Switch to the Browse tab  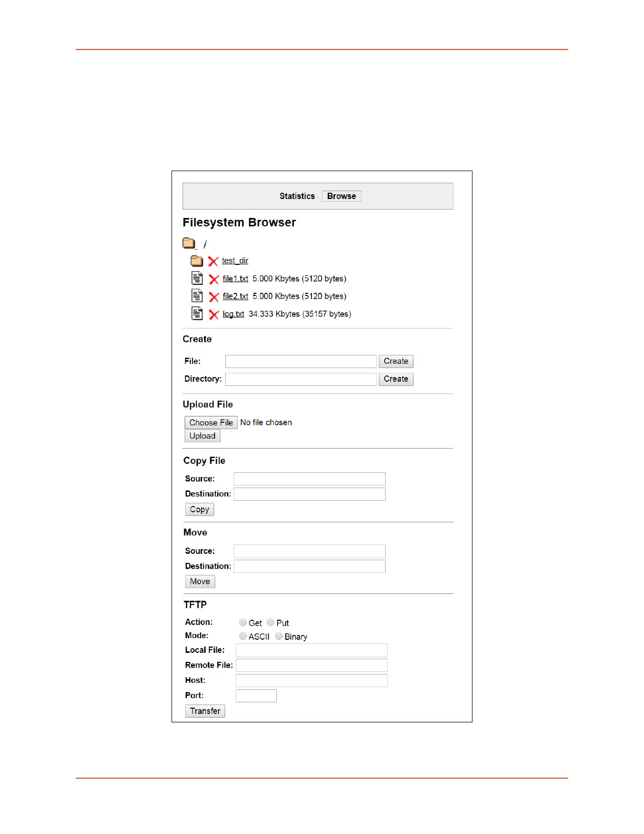point(341,196)
